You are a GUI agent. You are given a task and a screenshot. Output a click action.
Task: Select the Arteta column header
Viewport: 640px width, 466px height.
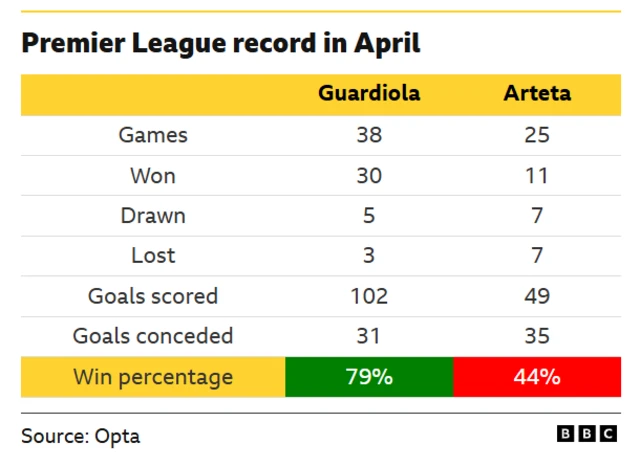(537, 93)
